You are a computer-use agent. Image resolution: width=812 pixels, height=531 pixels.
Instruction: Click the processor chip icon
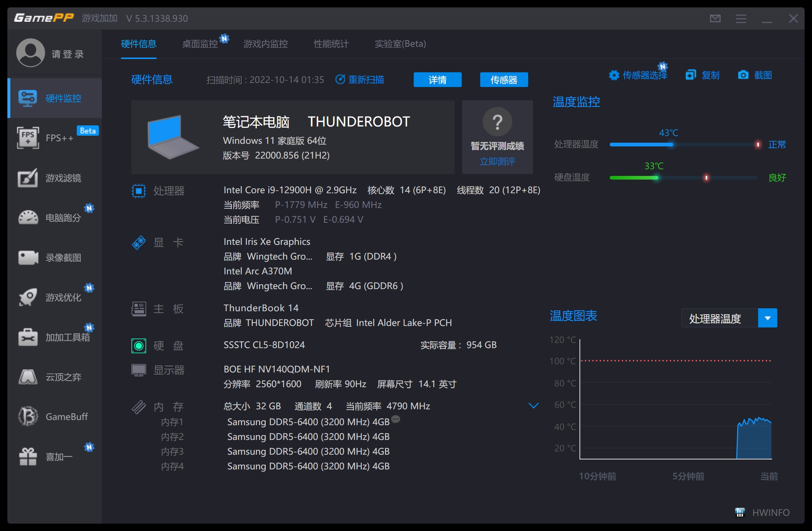[x=139, y=191]
